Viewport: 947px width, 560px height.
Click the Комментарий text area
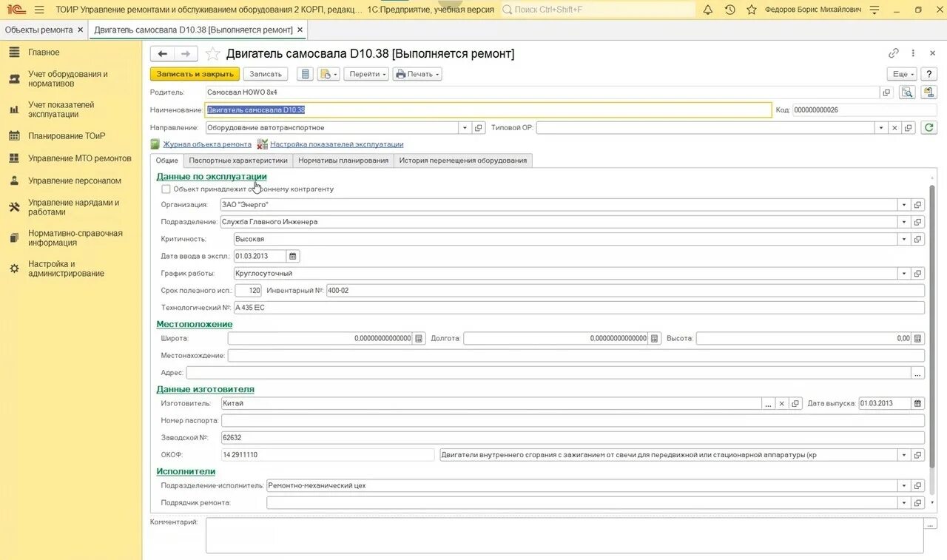click(565, 535)
